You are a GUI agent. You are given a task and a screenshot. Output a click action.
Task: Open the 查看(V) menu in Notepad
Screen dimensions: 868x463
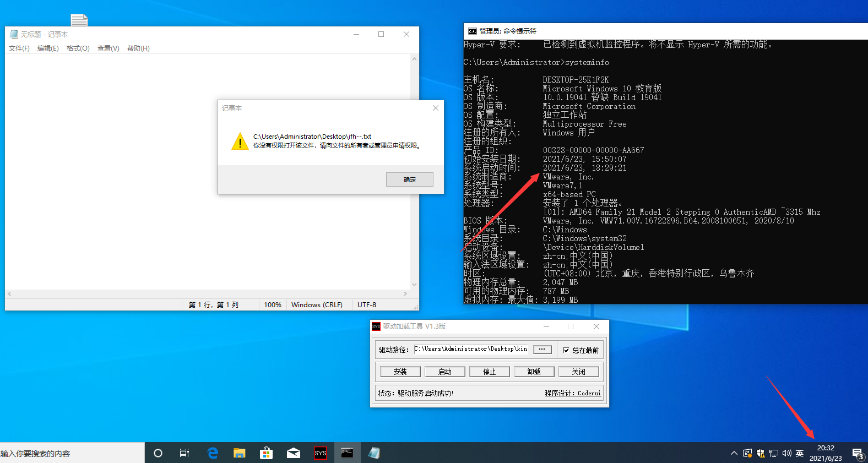(x=109, y=48)
